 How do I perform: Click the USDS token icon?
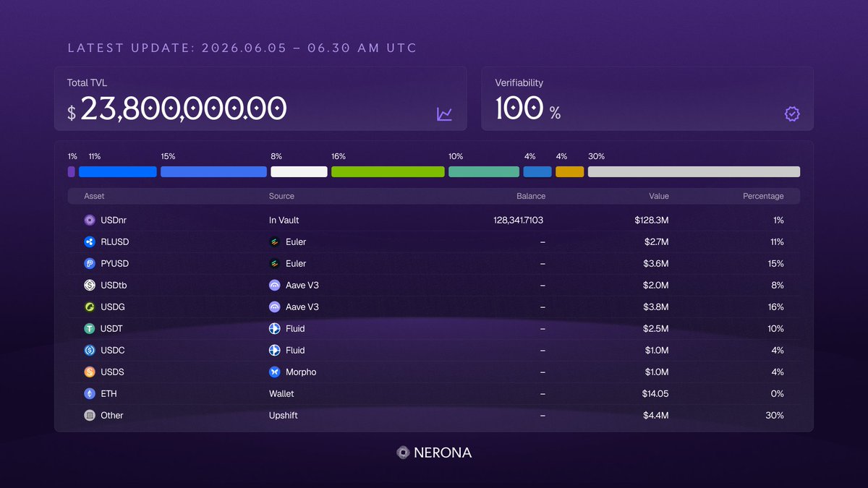(90, 372)
